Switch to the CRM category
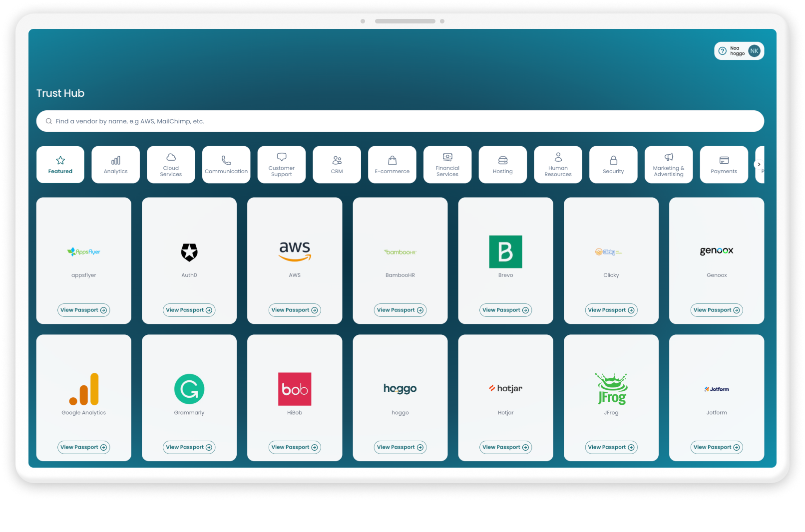The height and width of the screenshot is (532, 805). click(337, 165)
